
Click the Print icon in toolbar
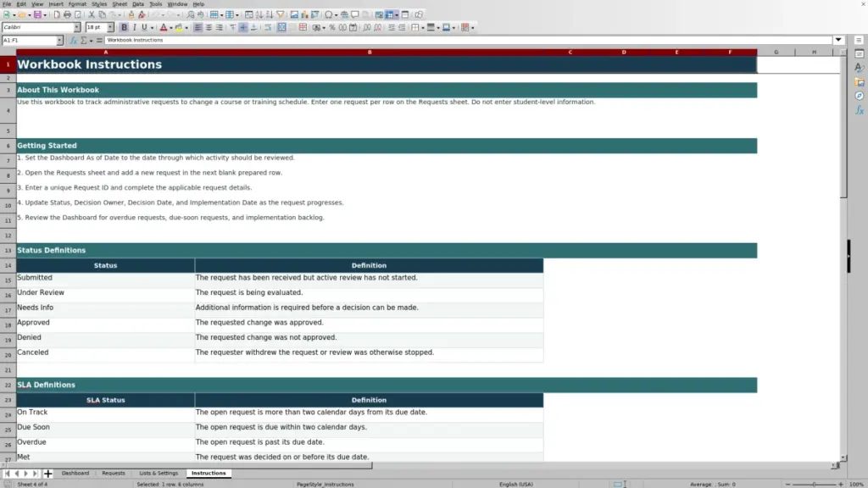[x=67, y=14]
